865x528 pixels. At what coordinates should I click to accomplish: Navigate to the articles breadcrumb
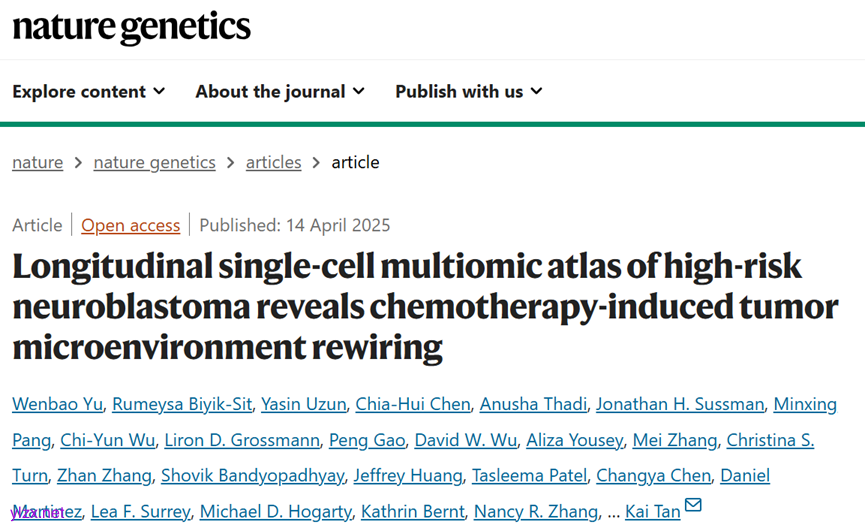click(273, 162)
